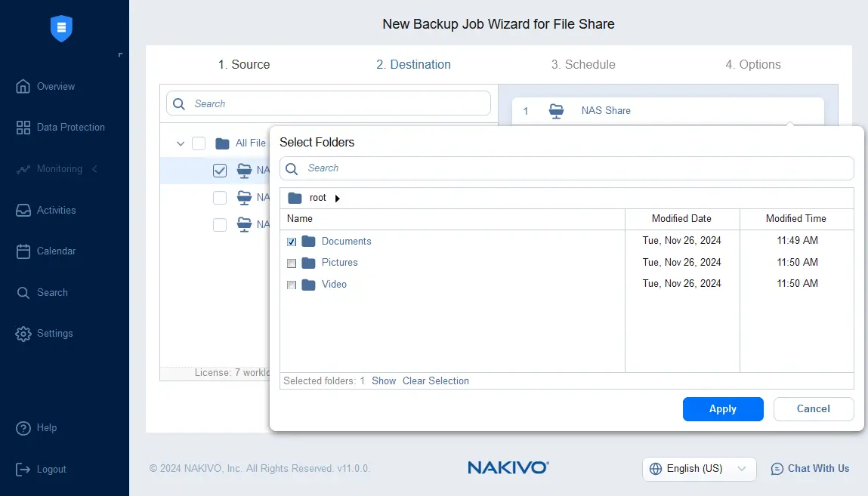Click the 11:49 AM modified time cell
Viewport: 868px width, 496px height.
pos(797,241)
